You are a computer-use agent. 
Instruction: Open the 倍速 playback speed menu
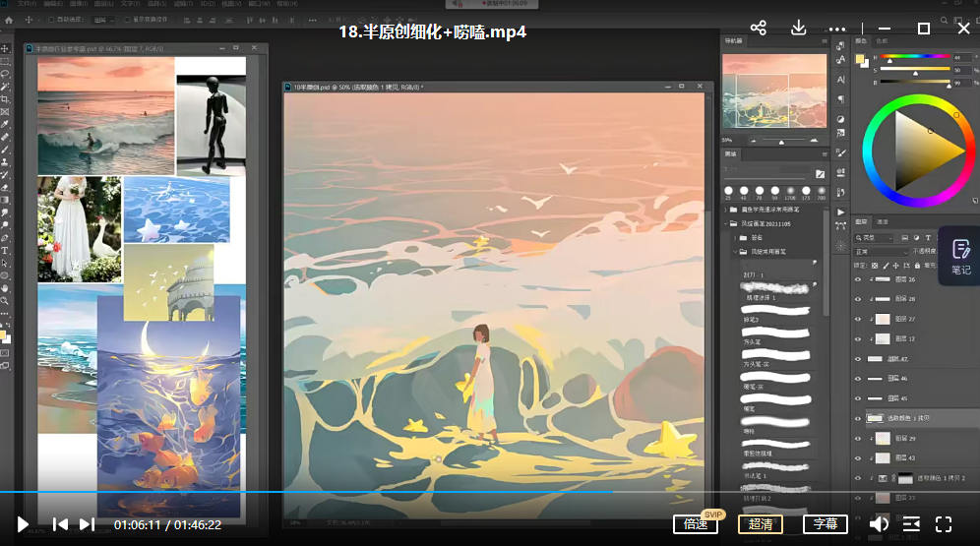(x=695, y=524)
